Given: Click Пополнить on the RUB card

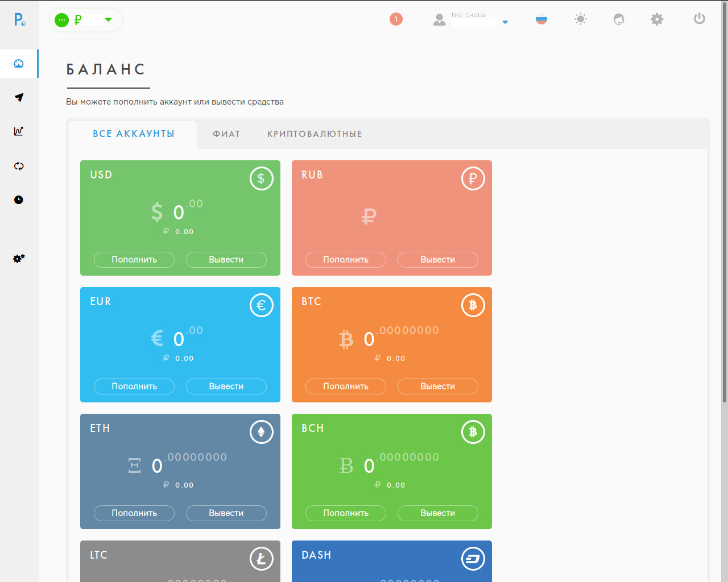Looking at the screenshot, I should [346, 260].
